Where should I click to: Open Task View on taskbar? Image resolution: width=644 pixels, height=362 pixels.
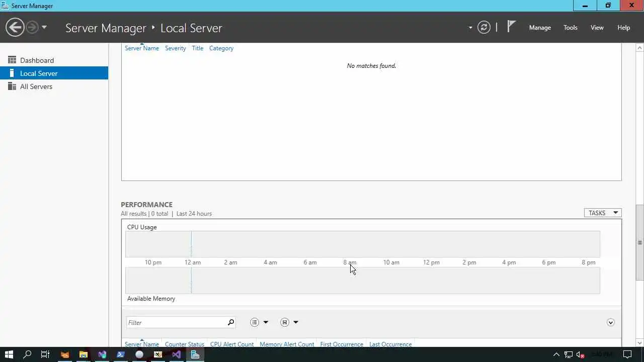pos(45,354)
